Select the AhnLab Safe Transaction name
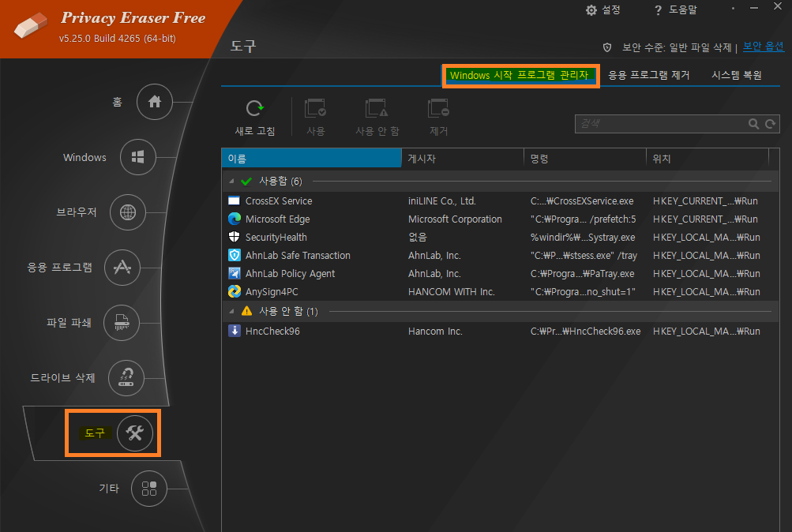 [x=298, y=256]
